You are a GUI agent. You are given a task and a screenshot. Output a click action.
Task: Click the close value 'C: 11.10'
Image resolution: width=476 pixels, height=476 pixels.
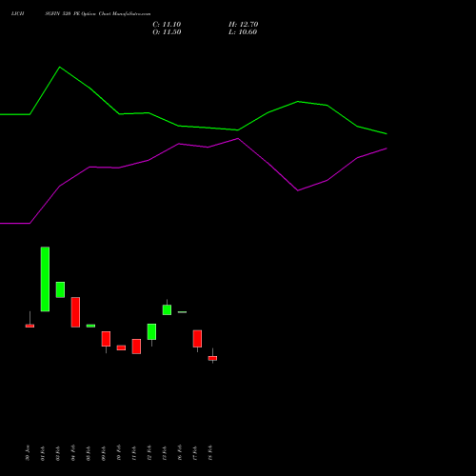point(167,25)
